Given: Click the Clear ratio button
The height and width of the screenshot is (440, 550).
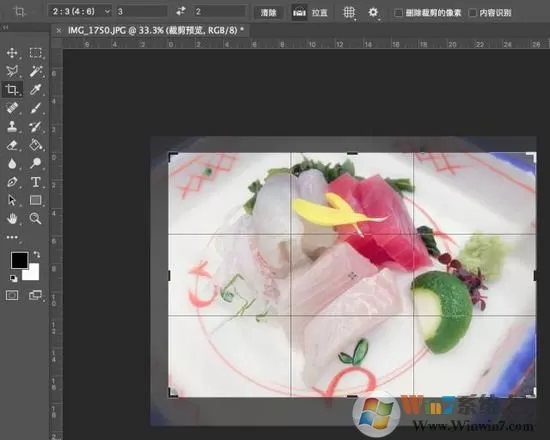Looking at the screenshot, I should pos(268,13).
